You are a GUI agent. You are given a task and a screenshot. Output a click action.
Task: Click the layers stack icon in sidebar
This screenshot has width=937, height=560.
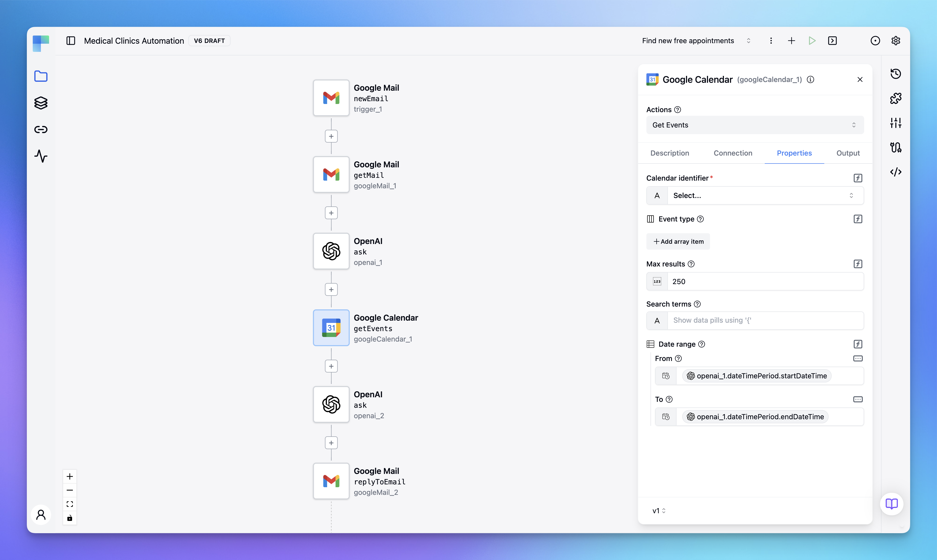click(x=41, y=103)
